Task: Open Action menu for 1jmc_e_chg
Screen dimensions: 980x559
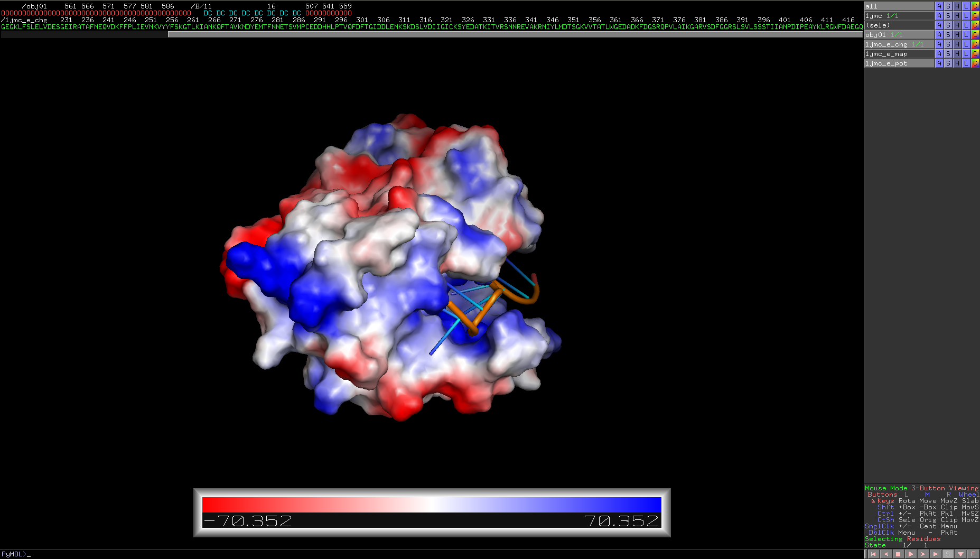Action: coord(939,44)
